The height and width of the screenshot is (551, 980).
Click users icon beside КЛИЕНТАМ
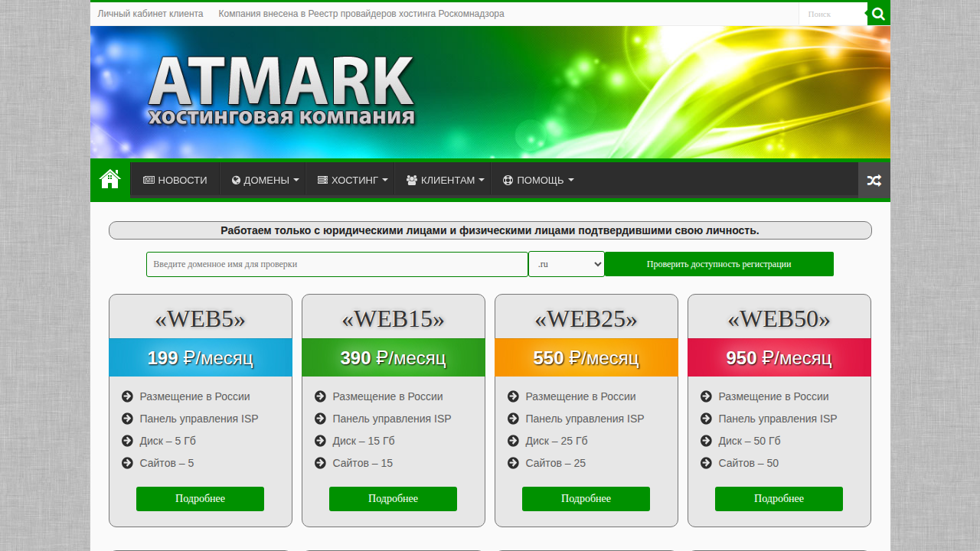[x=412, y=181]
